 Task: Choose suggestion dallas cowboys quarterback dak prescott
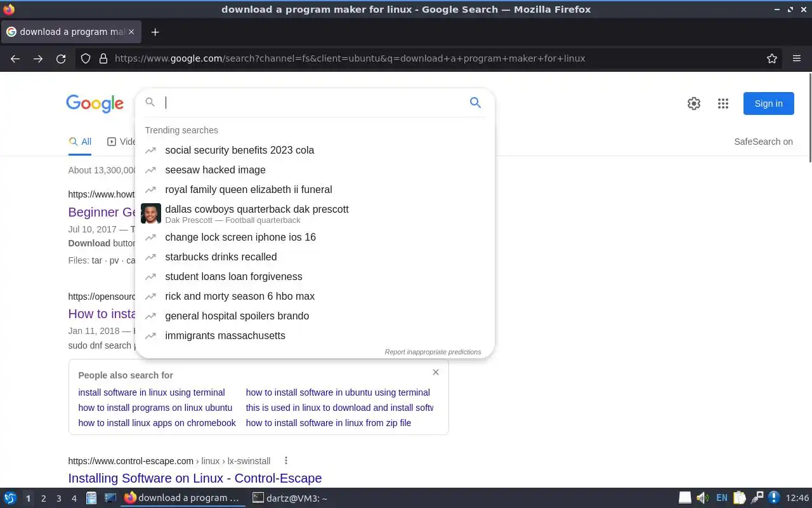(x=315, y=213)
